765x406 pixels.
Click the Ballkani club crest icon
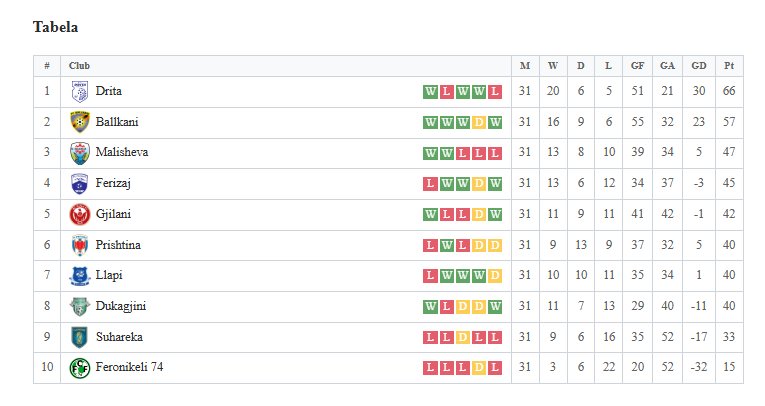[x=80, y=122]
